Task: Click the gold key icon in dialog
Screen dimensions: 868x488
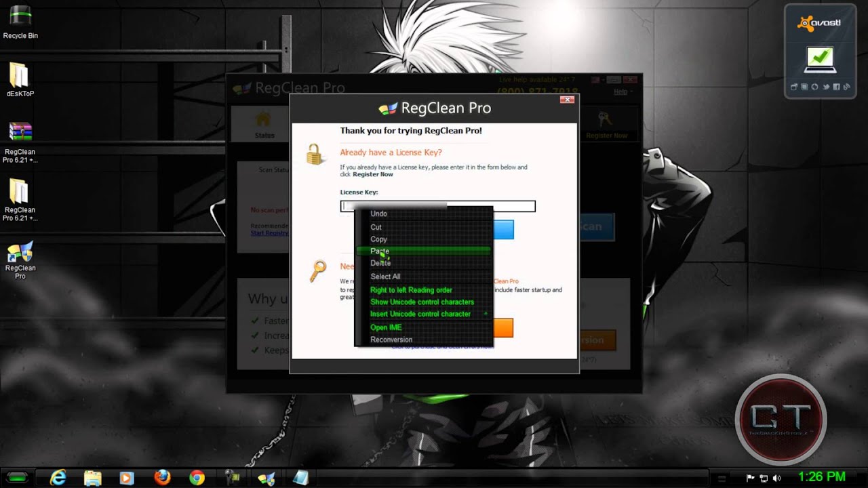Action: [317, 270]
